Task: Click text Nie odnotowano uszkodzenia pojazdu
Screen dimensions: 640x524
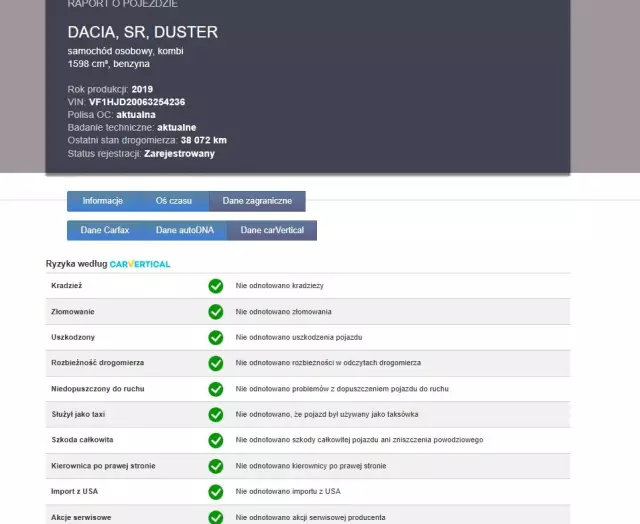Action: pyautogui.click(x=299, y=337)
